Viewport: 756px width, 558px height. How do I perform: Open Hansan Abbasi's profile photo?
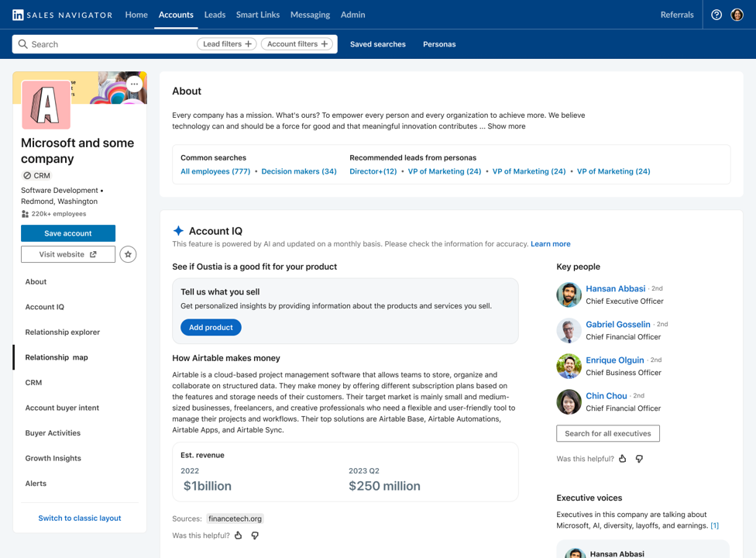[x=569, y=294]
